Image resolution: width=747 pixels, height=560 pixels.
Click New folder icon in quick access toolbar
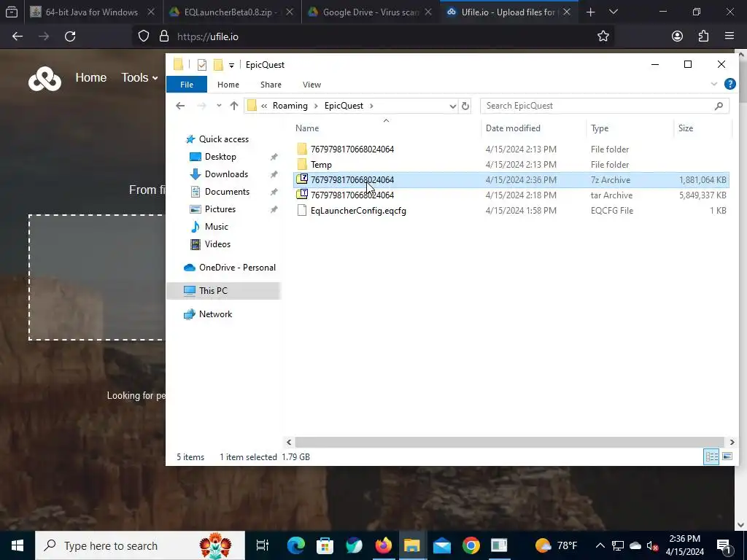click(x=218, y=65)
